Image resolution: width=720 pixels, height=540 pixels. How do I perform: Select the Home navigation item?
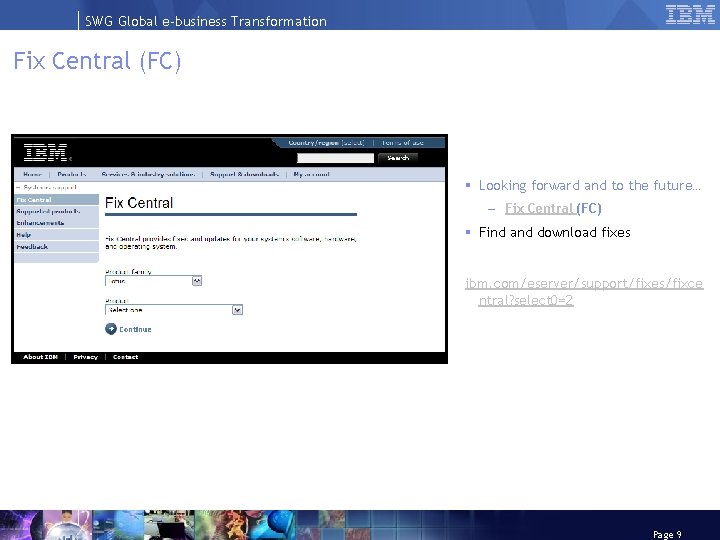(32, 174)
